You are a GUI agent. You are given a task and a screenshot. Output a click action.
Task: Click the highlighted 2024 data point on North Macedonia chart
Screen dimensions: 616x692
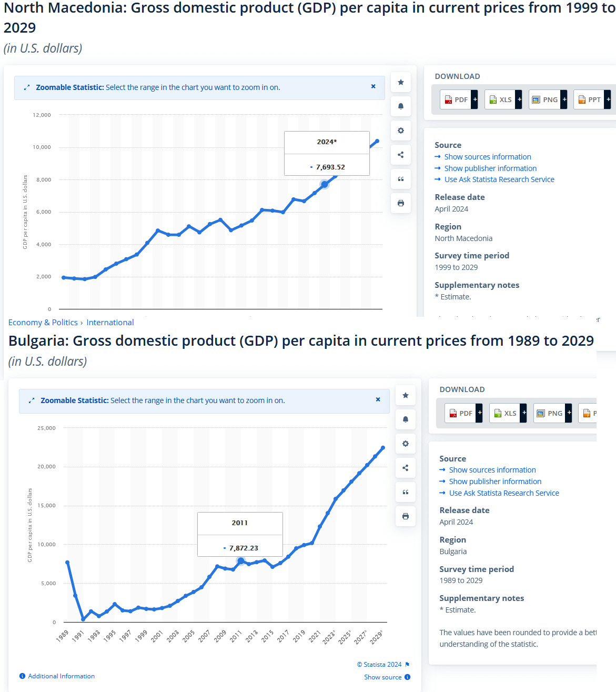tap(325, 184)
